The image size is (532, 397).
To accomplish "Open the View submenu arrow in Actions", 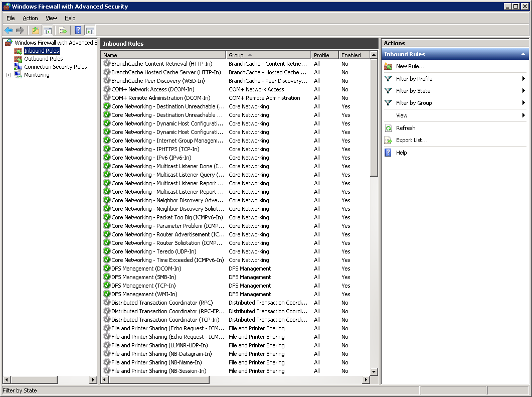I will tap(523, 115).
